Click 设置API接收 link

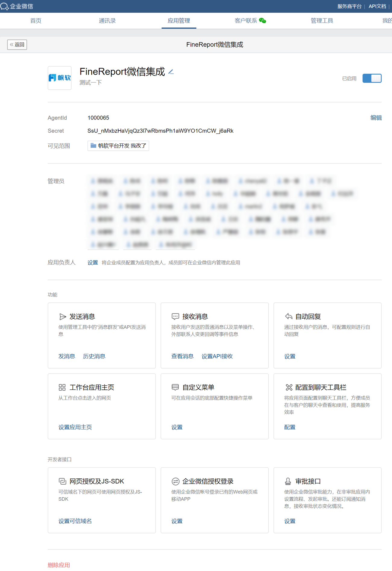[x=217, y=356]
